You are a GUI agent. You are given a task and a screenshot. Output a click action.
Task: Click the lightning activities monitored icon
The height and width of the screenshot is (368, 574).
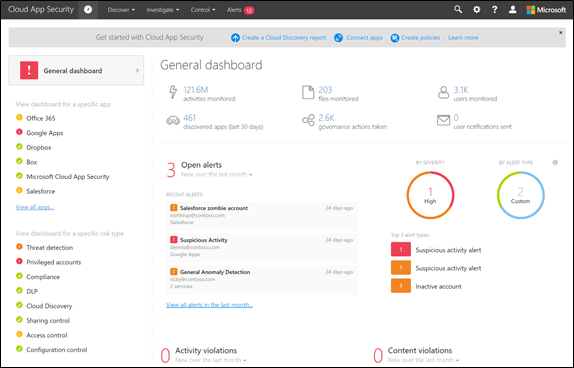click(x=173, y=92)
